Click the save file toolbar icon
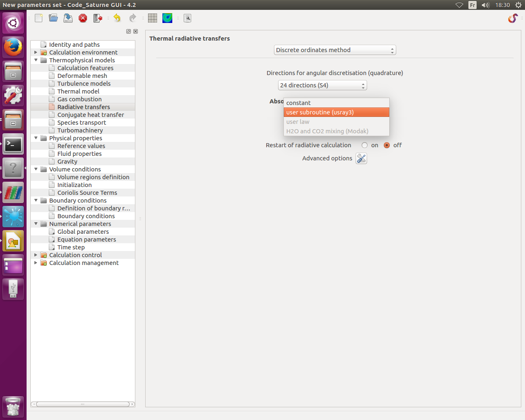The height and width of the screenshot is (420, 525). tap(68, 18)
